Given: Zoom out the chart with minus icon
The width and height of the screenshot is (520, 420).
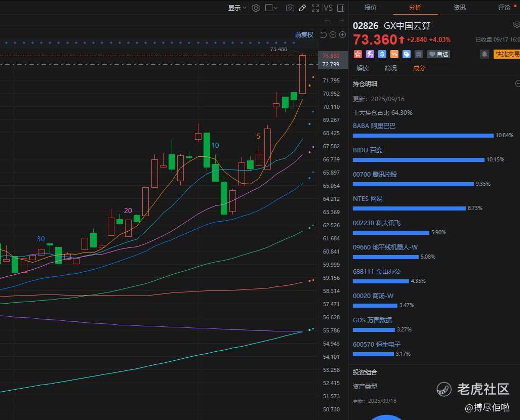Looking at the screenshot, I should pyautogui.click(x=333, y=35).
